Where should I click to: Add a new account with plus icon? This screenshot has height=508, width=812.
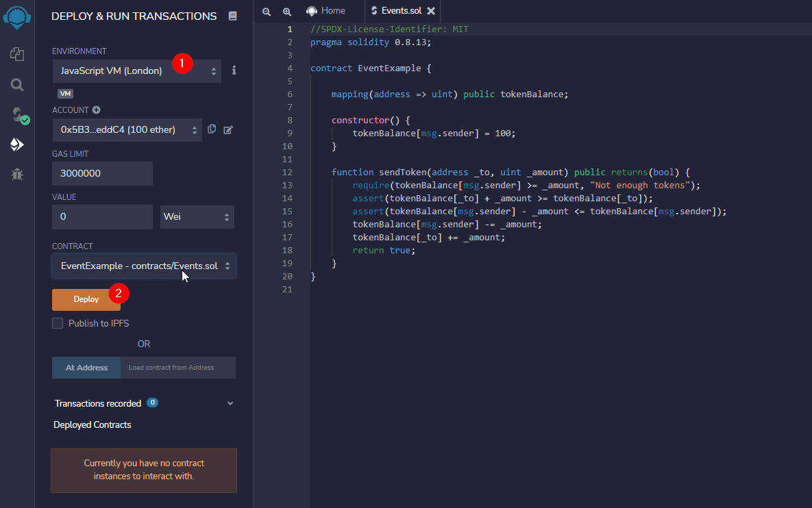[97, 110]
